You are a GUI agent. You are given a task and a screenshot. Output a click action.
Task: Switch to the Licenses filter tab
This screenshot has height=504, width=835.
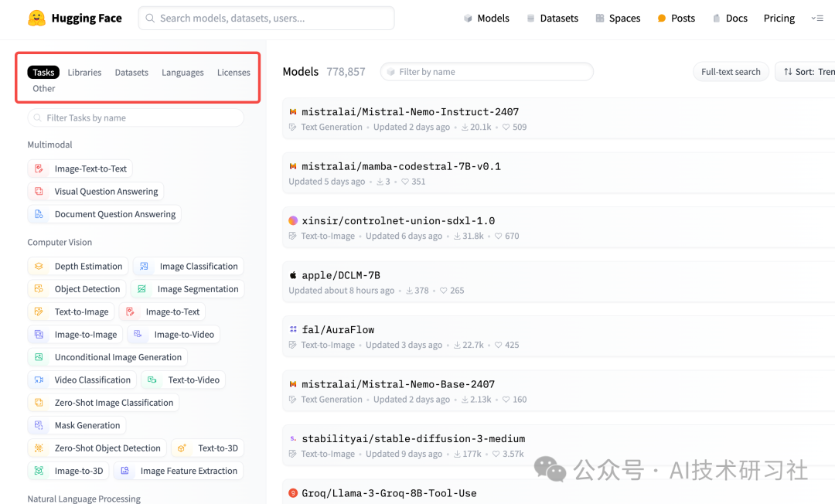233,73
